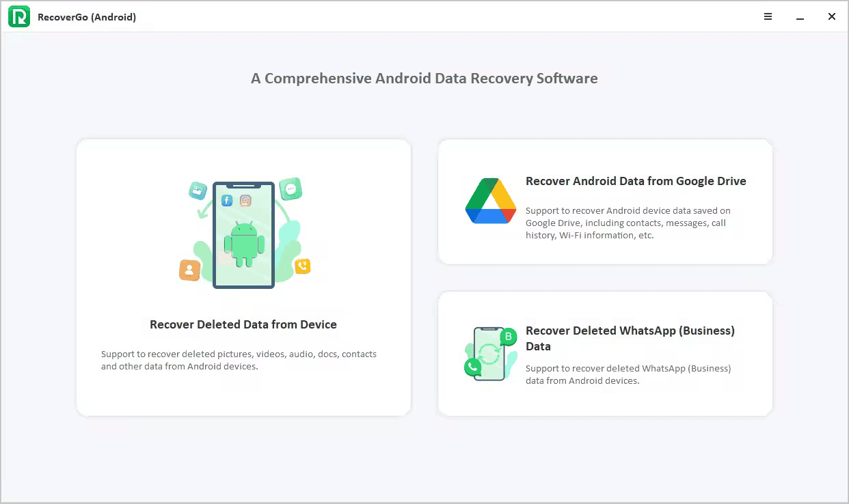Click the RecoverGo app logo icon

tap(19, 16)
